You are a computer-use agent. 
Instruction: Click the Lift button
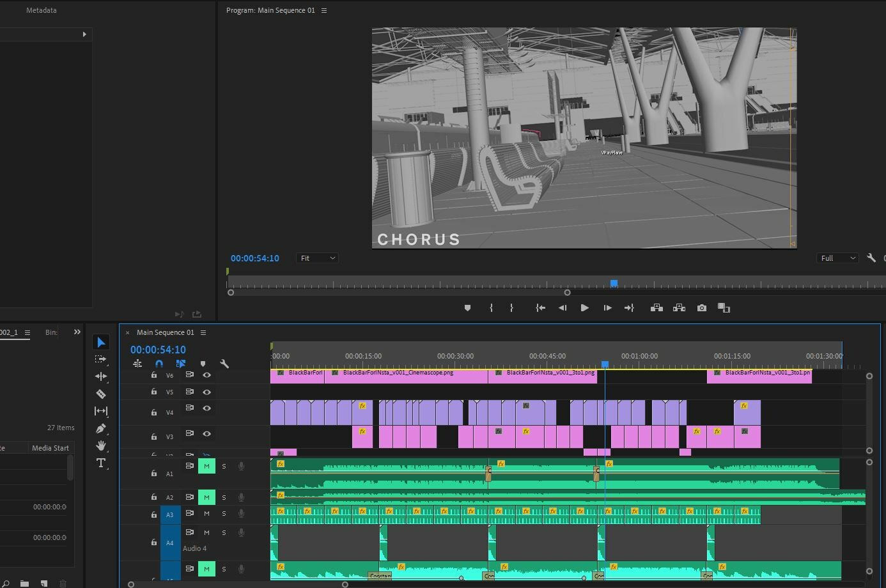coord(657,308)
